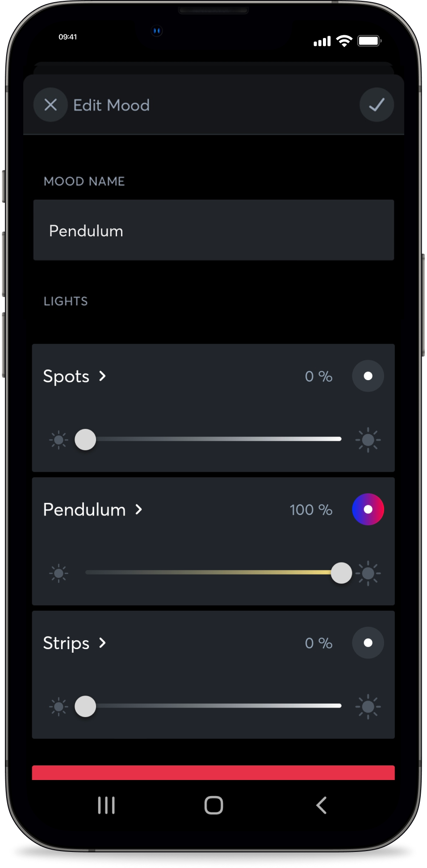Close the Edit Mood screen
The width and height of the screenshot is (427, 868).
(x=50, y=105)
